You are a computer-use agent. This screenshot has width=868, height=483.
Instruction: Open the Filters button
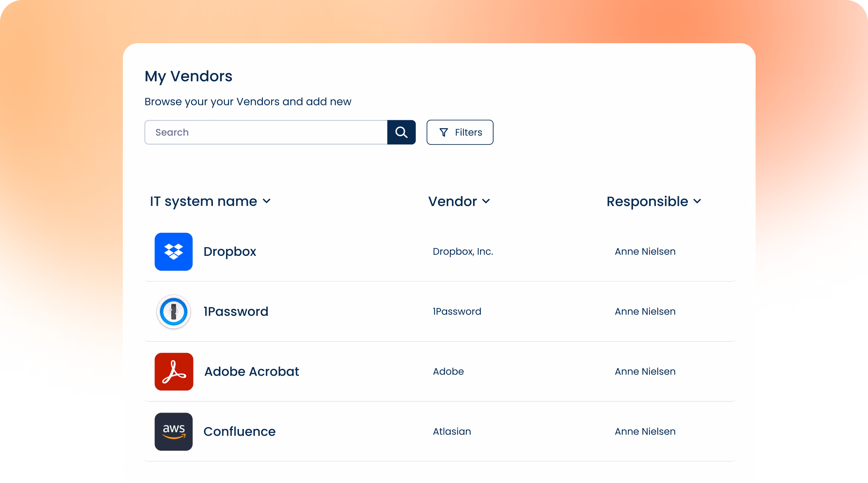460,132
